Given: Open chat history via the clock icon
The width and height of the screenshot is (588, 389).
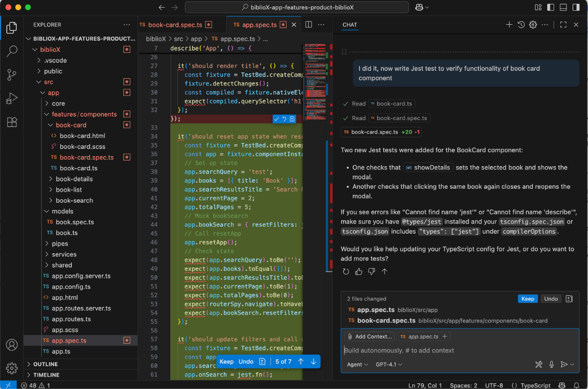Looking at the screenshot, I should (x=521, y=24).
